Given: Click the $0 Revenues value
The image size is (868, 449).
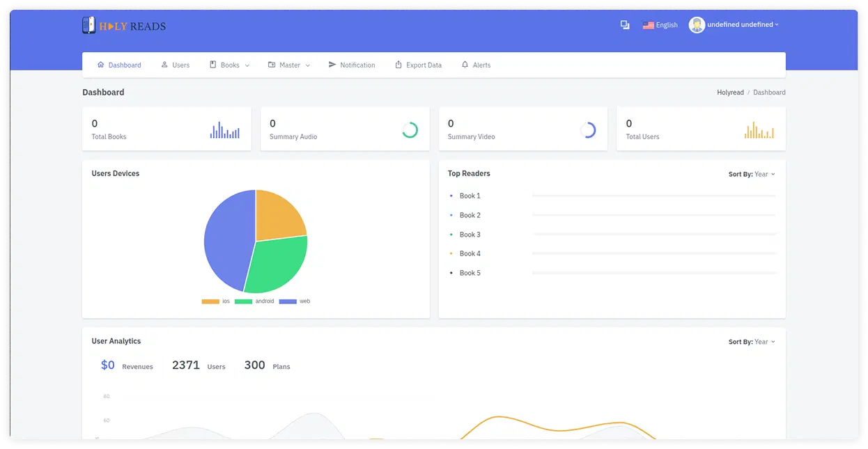Looking at the screenshot, I should (x=108, y=365).
